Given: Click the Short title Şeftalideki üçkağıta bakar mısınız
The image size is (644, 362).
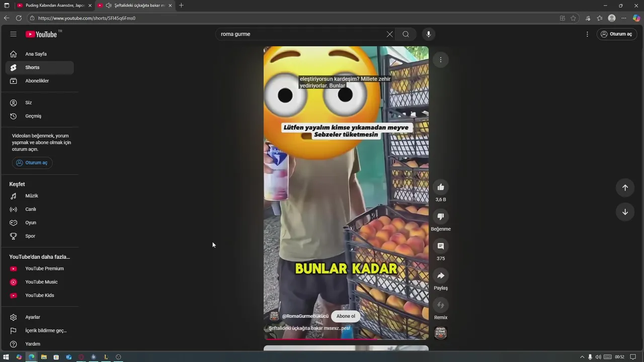Looking at the screenshot, I should tap(309, 328).
